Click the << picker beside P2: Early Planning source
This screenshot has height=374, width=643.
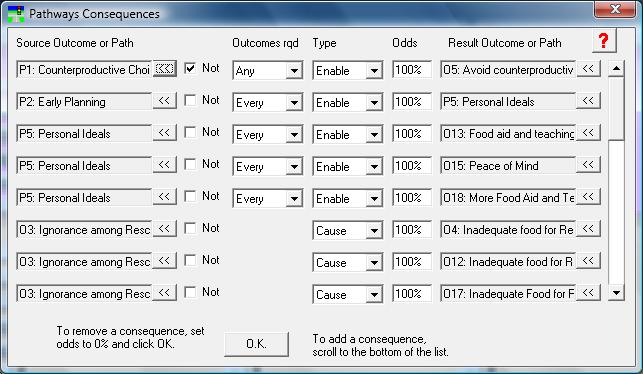point(164,100)
